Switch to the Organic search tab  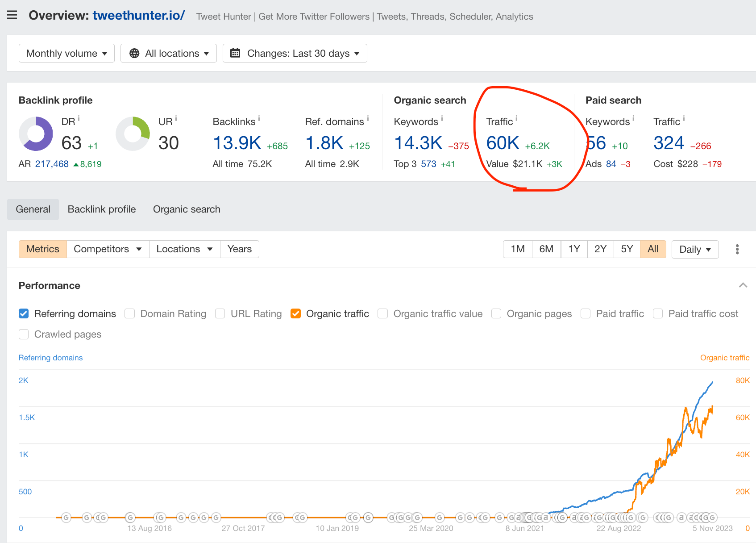coord(187,209)
